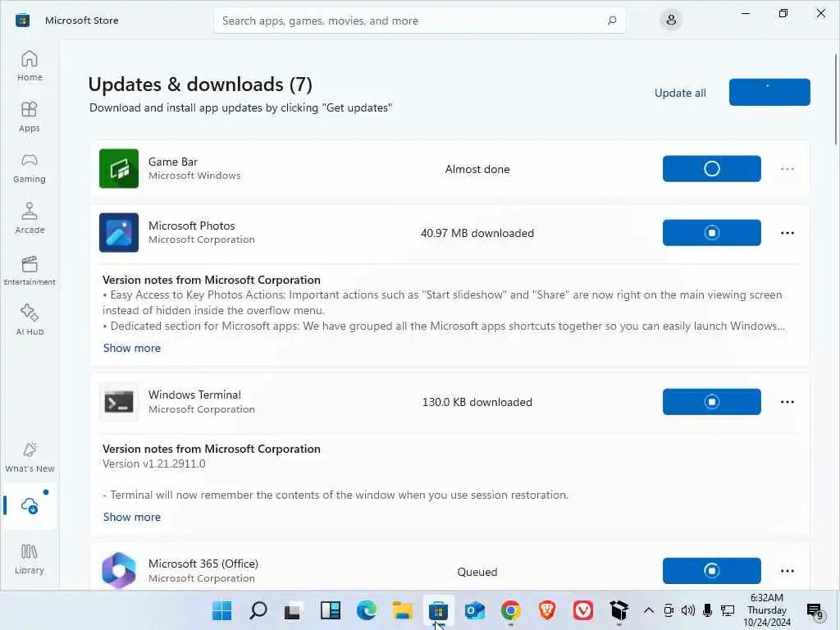Open the Widgets icon on the taskbar

[330, 610]
